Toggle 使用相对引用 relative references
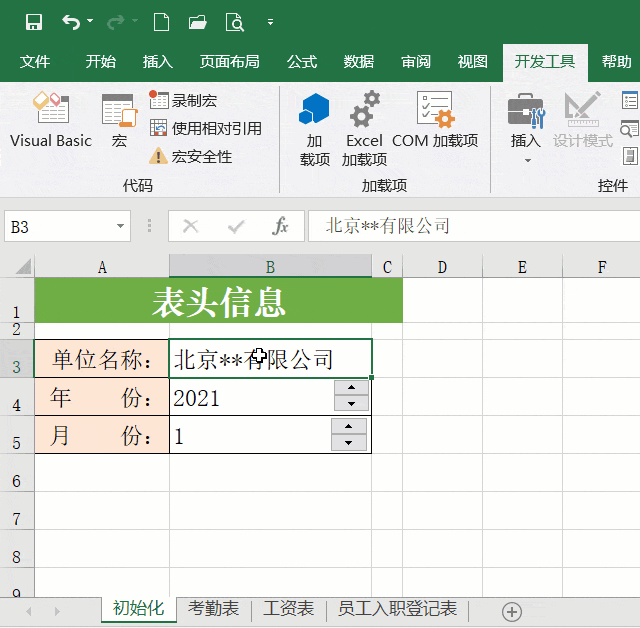Viewport: 640px width, 628px height. (x=205, y=128)
